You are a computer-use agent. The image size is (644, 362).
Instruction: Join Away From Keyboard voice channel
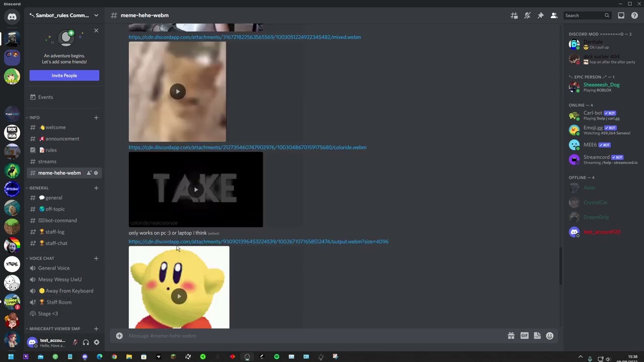click(64, 291)
